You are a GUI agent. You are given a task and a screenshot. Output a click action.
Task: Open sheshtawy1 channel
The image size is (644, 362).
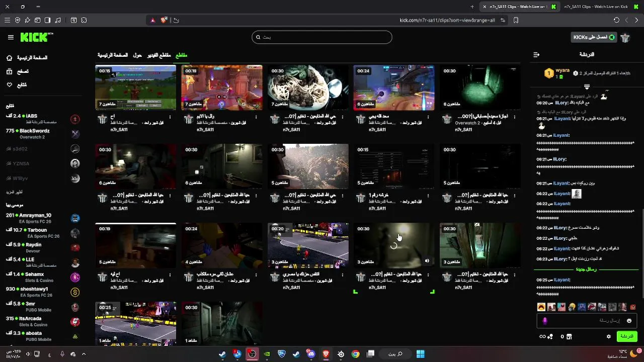pyautogui.click(x=43, y=292)
